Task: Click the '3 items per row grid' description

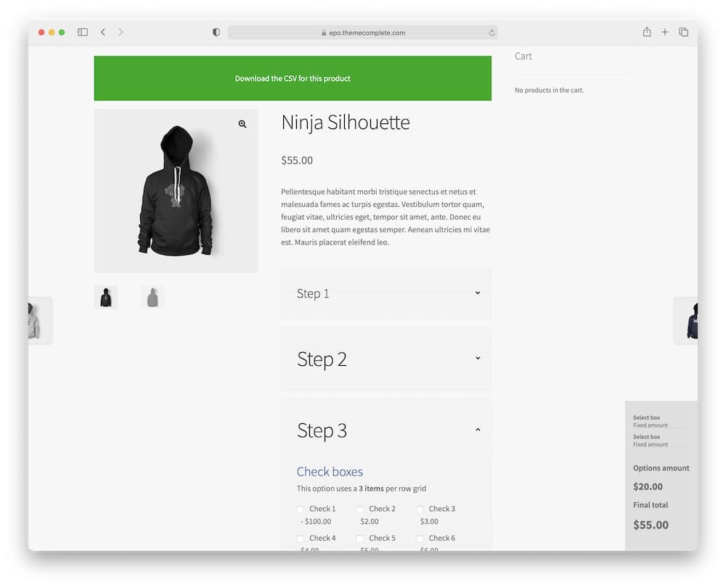Action: point(361,489)
